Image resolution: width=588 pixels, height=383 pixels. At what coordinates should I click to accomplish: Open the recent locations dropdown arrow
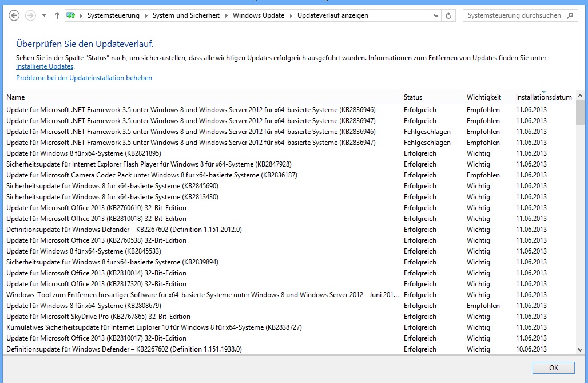coord(44,16)
